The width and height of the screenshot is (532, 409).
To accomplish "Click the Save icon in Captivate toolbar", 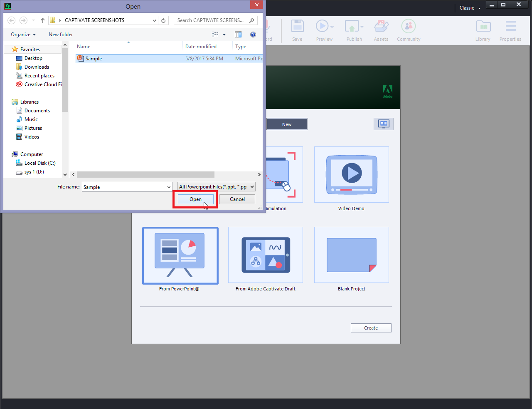I will coord(297,26).
